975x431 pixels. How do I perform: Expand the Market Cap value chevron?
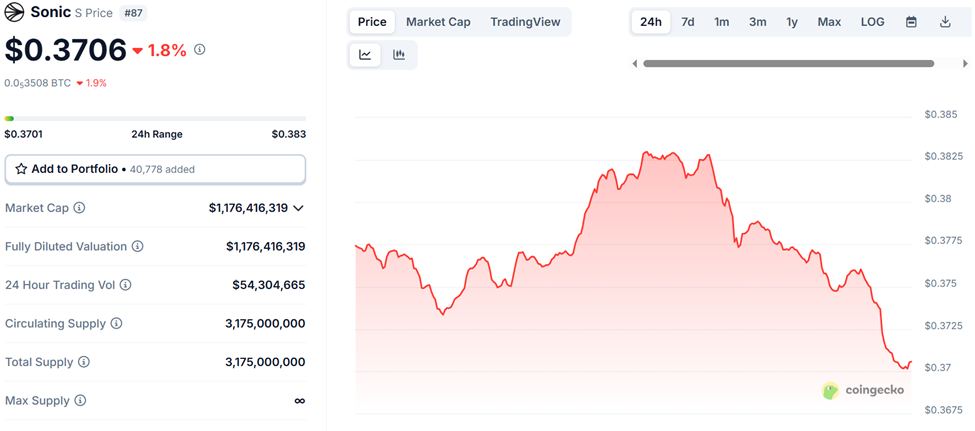point(298,208)
